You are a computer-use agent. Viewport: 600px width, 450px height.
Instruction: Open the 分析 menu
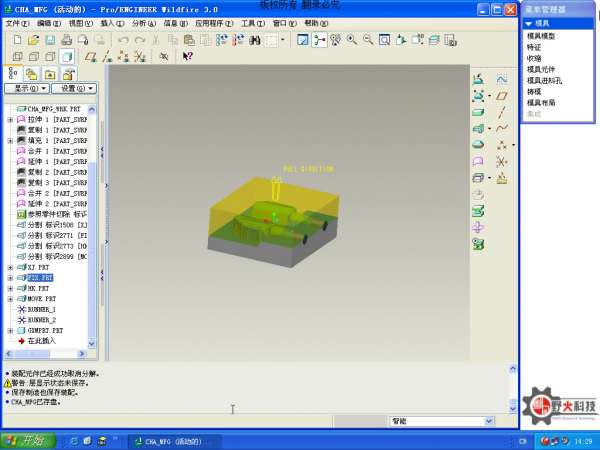(x=142, y=22)
